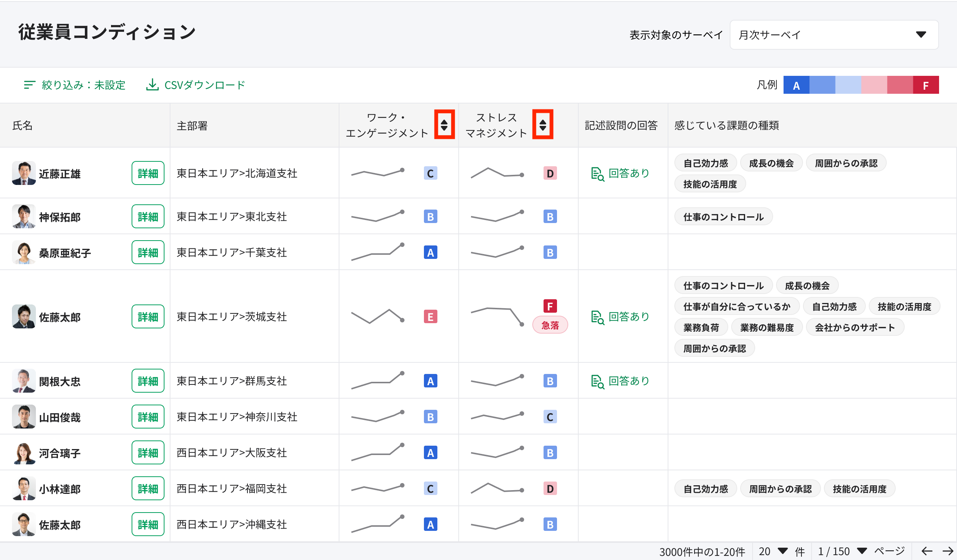Open 詳細 for 小林達郎

(x=148, y=489)
